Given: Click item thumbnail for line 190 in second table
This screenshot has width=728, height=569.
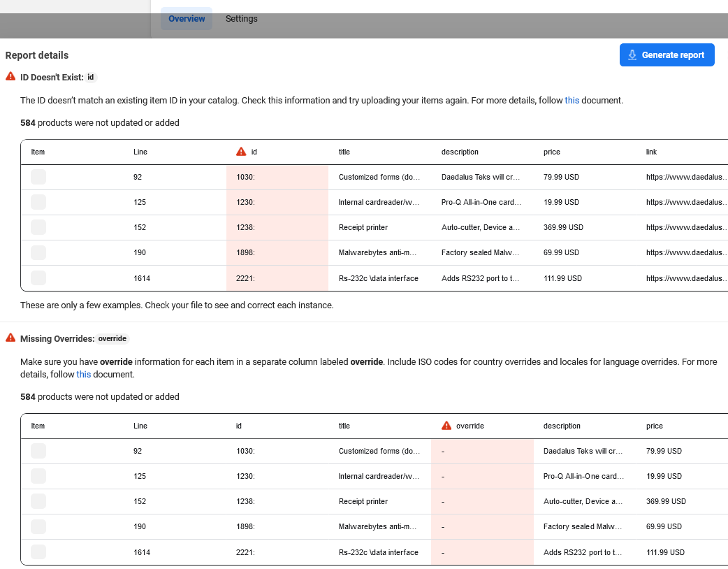Looking at the screenshot, I should coord(38,526).
